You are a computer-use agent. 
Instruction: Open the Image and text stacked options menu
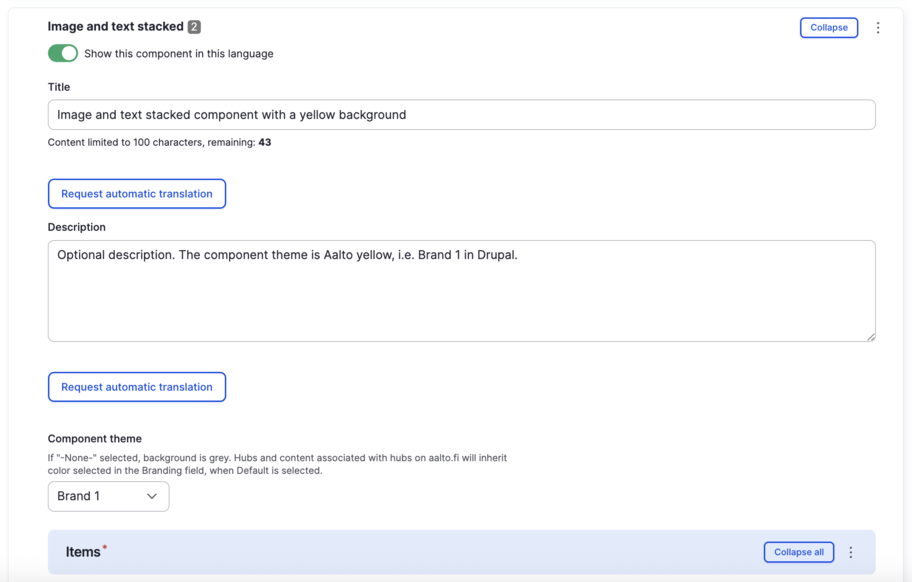(x=878, y=28)
